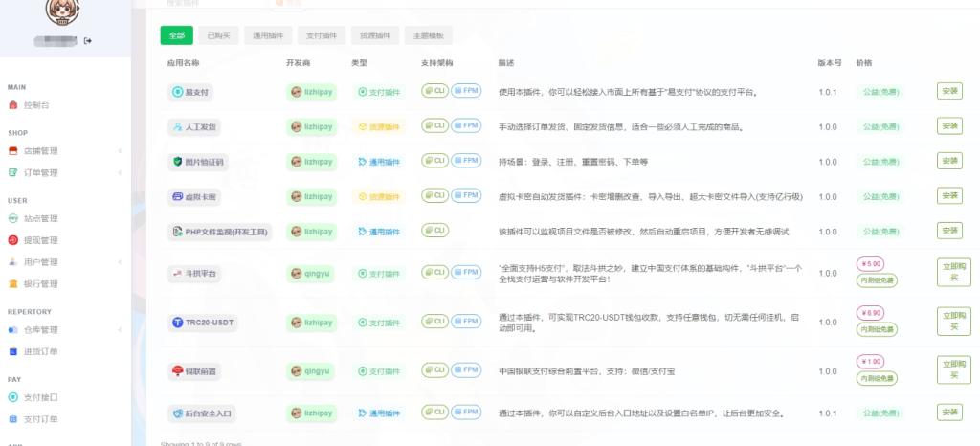Switch to the 主题模板 filter tab
The image size is (980, 446).
pos(428,35)
